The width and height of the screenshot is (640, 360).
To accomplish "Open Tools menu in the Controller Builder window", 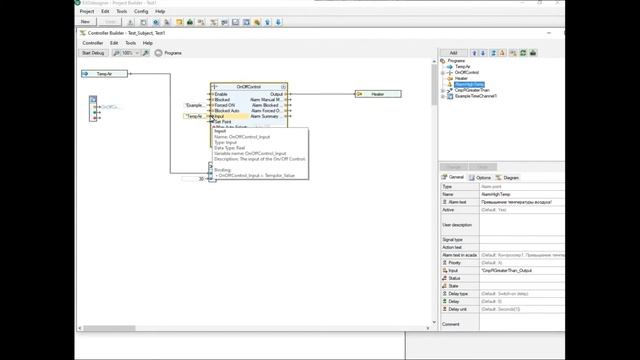I will [131, 43].
